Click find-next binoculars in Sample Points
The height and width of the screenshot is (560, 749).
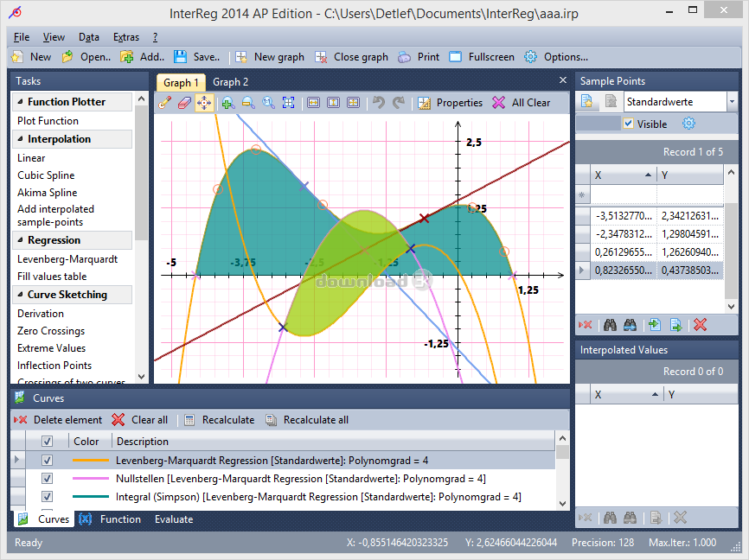click(630, 325)
